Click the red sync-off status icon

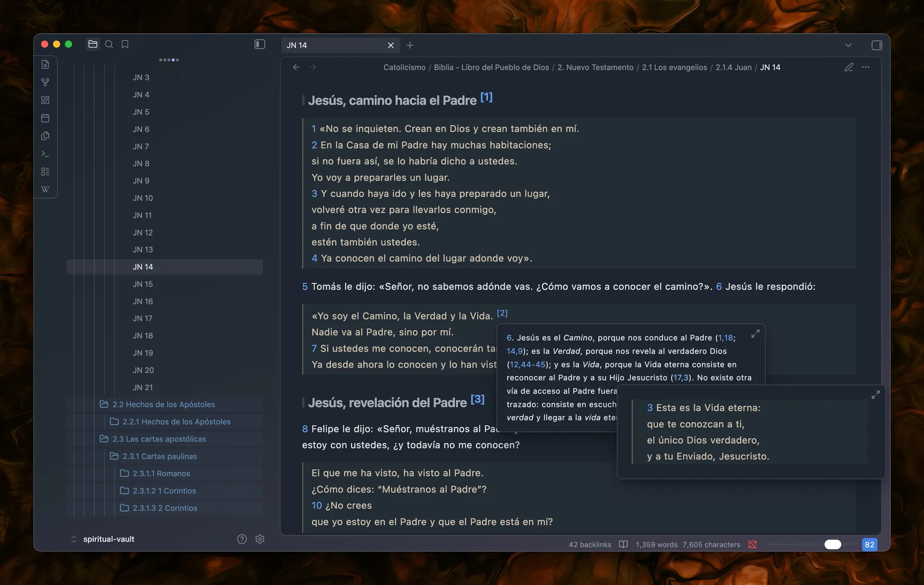click(x=753, y=544)
